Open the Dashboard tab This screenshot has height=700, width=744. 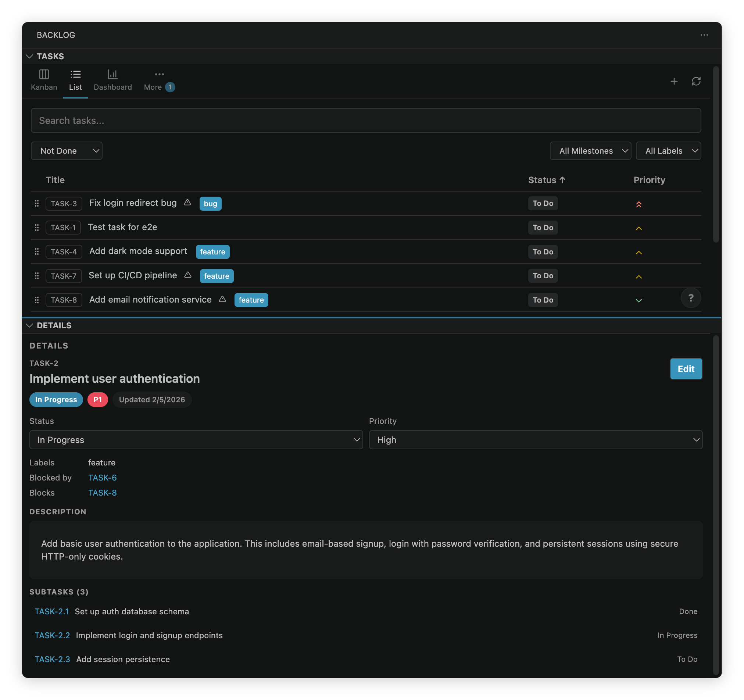(x=112, y=81)
